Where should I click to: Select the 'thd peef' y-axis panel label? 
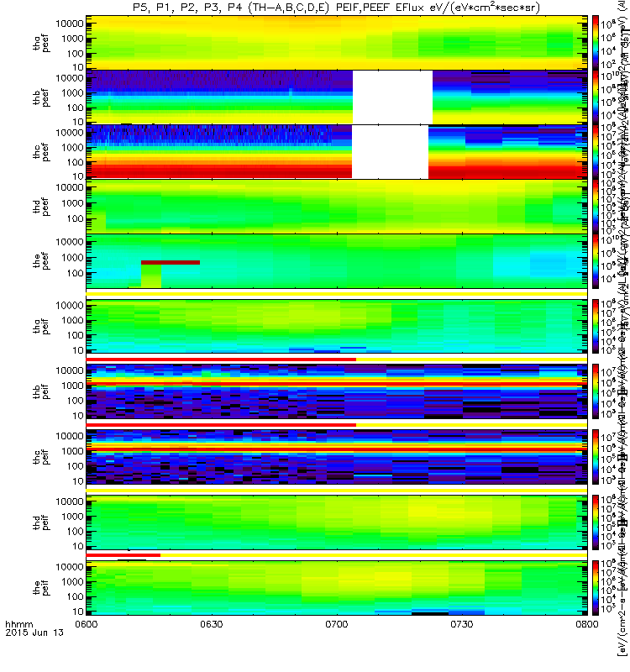[x=41, y=207]
